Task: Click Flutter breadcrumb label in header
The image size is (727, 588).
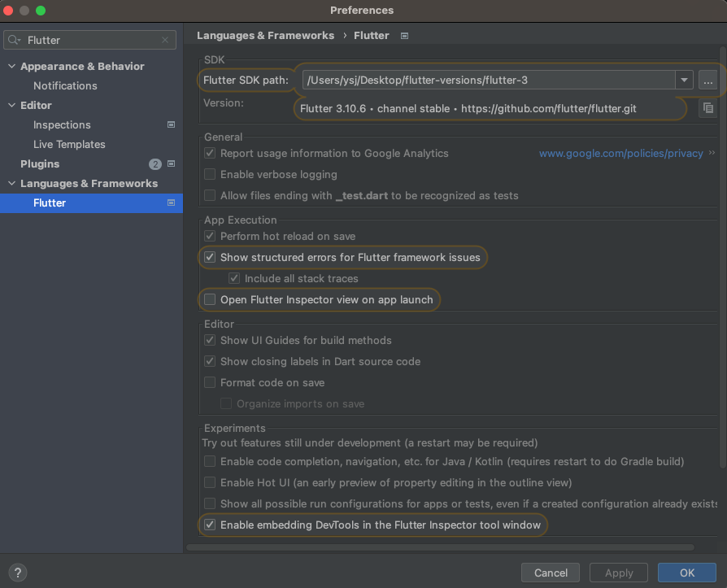Action: (x=372, y=36)
